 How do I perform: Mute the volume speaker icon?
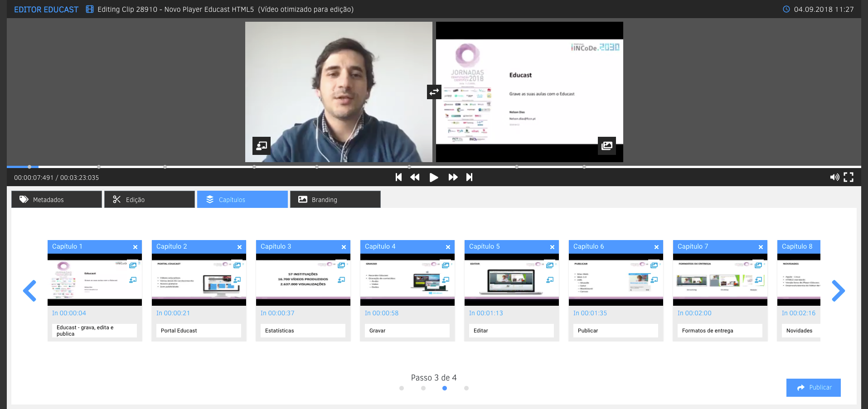coord(834,177)
